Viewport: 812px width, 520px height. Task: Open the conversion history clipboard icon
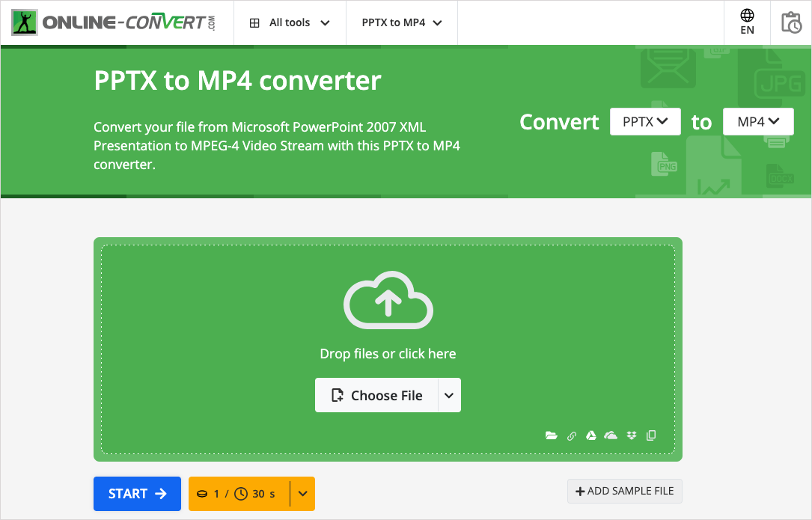[791, 22]
